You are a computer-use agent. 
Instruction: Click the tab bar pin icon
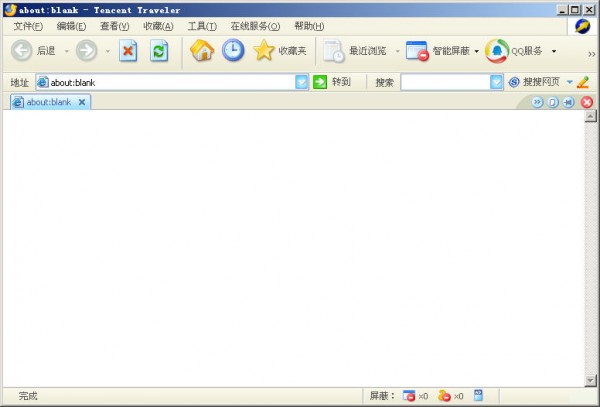pos(568,102)
